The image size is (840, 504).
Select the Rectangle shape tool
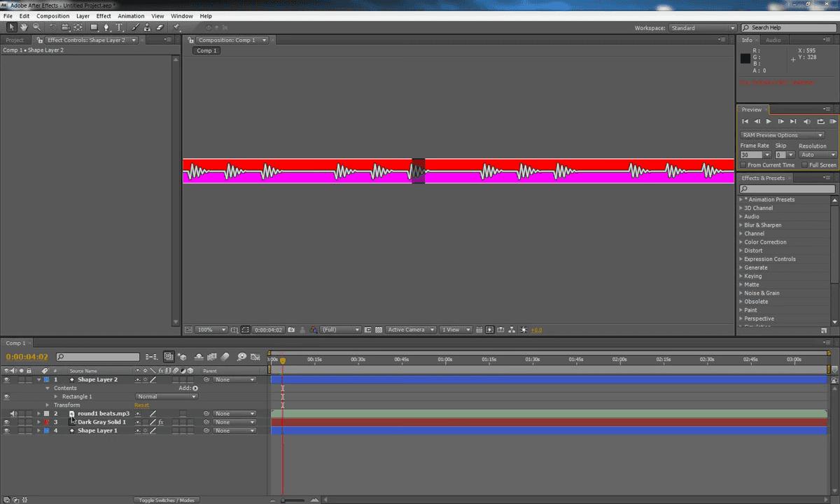coord(94,27)
